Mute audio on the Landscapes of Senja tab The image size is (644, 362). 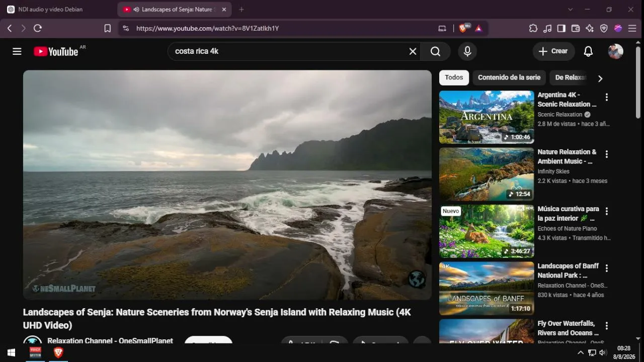coord(136,10)
